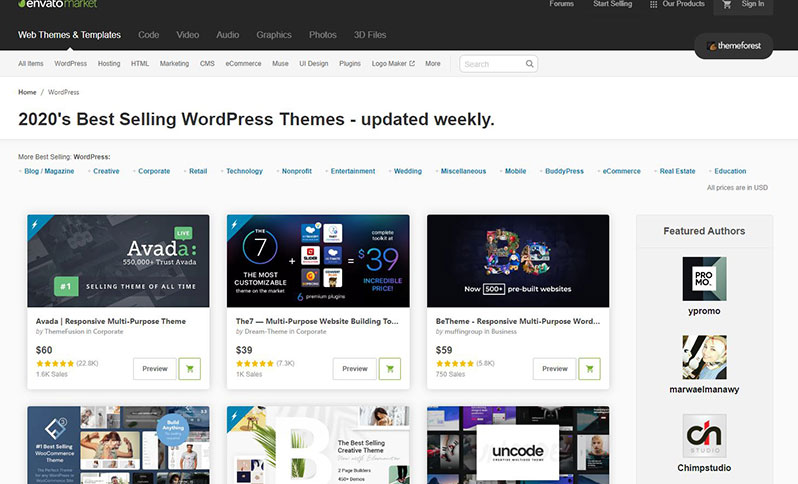Preview the Avada theme
This screenshot has height=484, width=798.
click(155, 369)
